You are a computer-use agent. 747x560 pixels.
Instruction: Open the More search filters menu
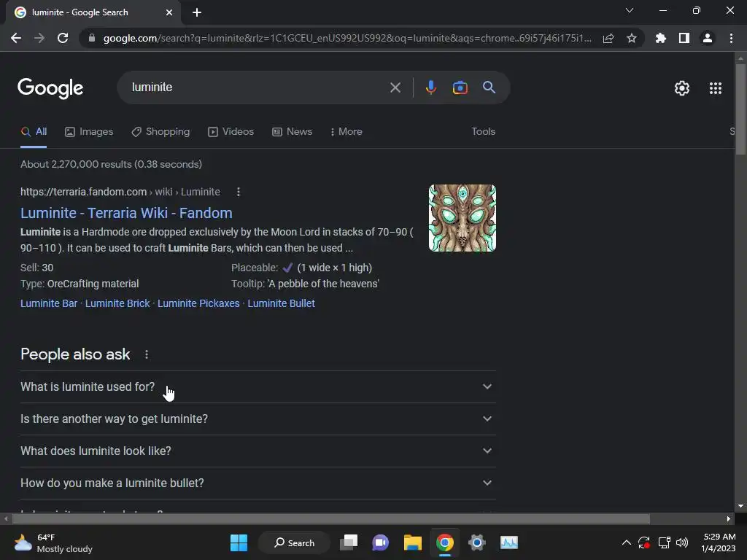[x=346, y=131]
